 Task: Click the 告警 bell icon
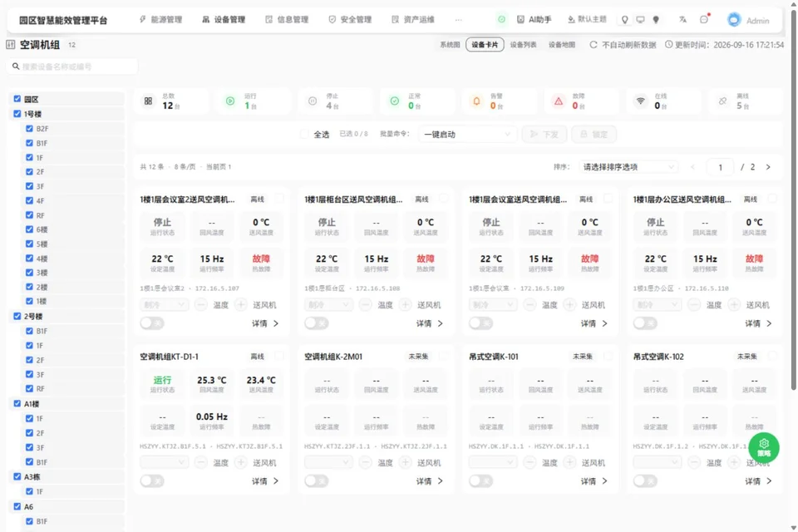[x=476, y=101]
